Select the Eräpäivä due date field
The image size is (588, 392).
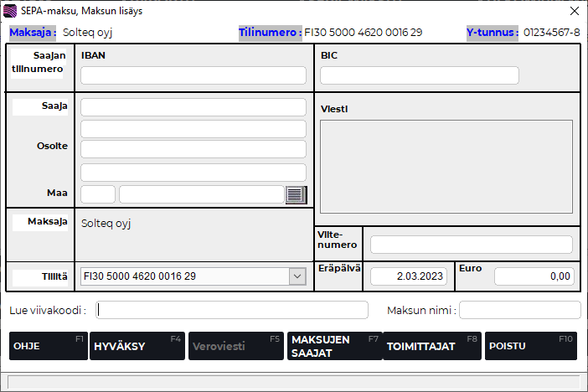(410, 276)
